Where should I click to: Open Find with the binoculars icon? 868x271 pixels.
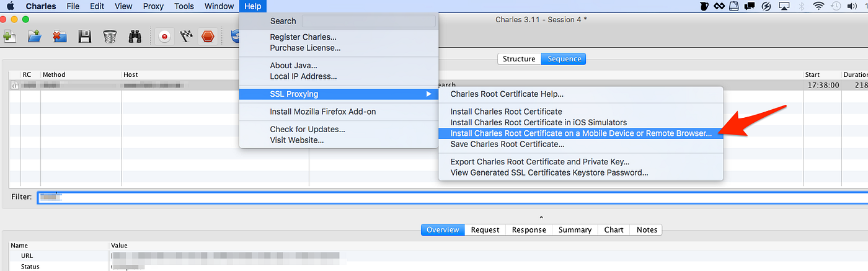(136, 37)
